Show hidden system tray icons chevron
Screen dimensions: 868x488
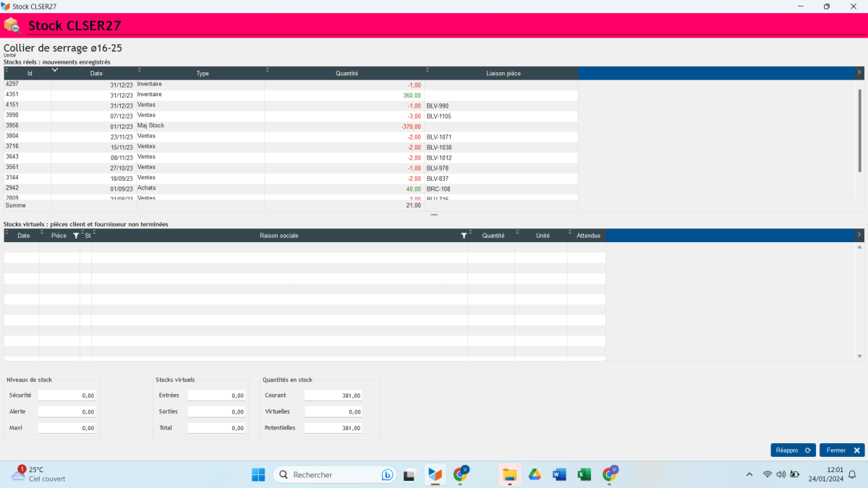(x=749, y=474)
